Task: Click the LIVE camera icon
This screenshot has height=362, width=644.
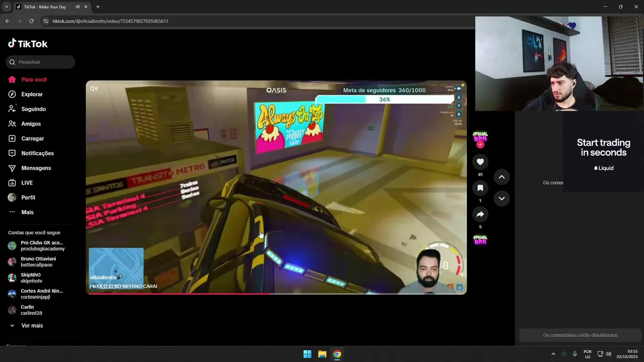Action: [x=12, y=183]
